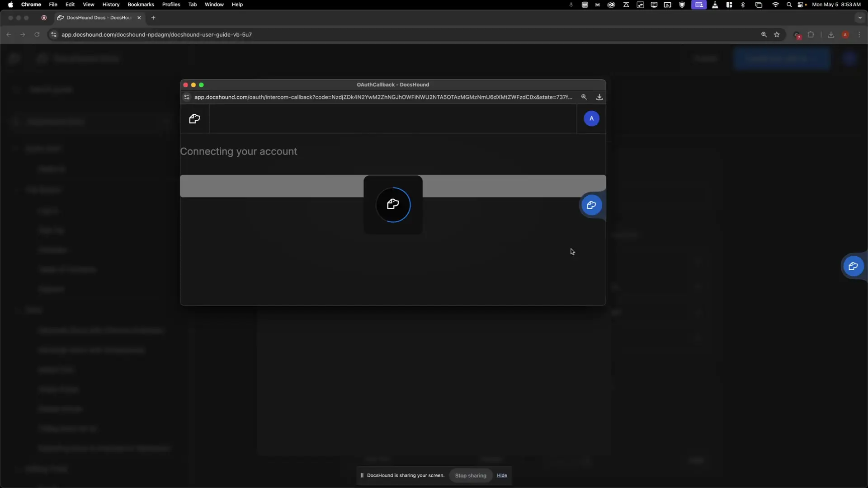This screenshot has height=488, width=868.
Task: Click 'DocsHound is sharing your screen.' text
Action: tap(406, 475)
